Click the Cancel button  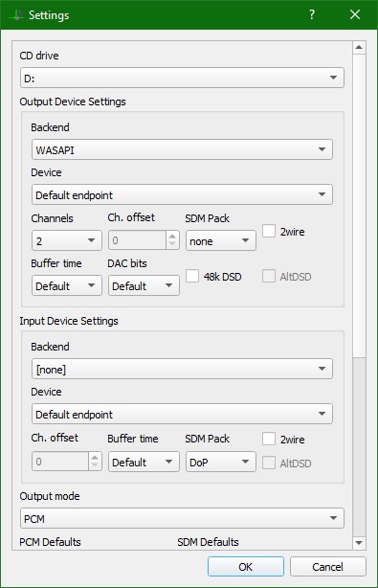click(x=328, y=566)
